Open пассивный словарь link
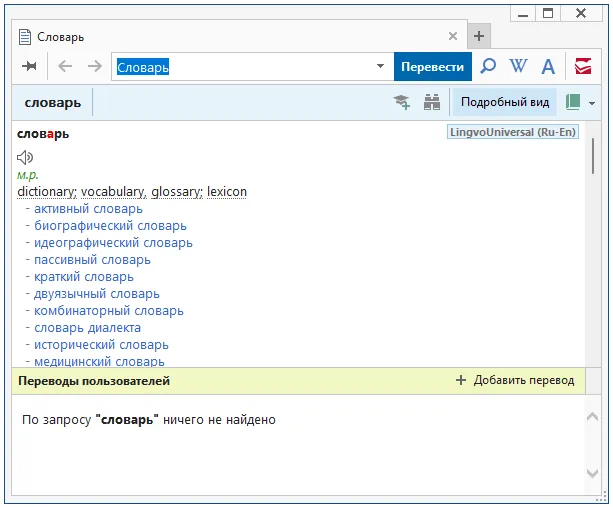This screenshot has width=613, height=507. 92,260
